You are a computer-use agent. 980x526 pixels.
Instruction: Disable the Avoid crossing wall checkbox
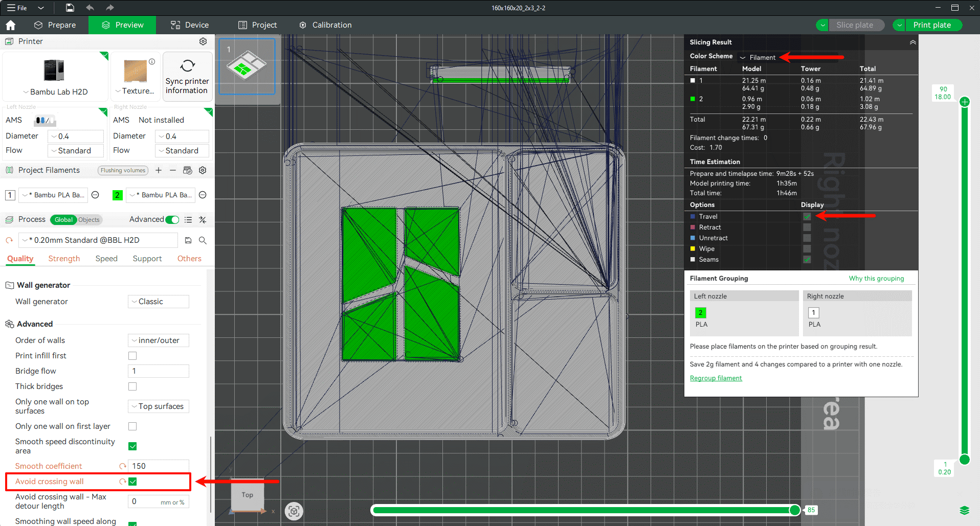point(132,482)
